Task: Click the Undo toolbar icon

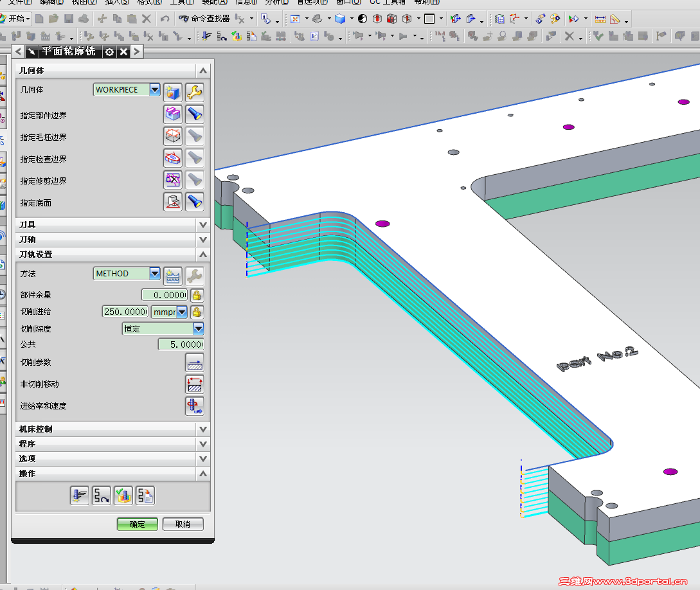Action: point(165,19)
